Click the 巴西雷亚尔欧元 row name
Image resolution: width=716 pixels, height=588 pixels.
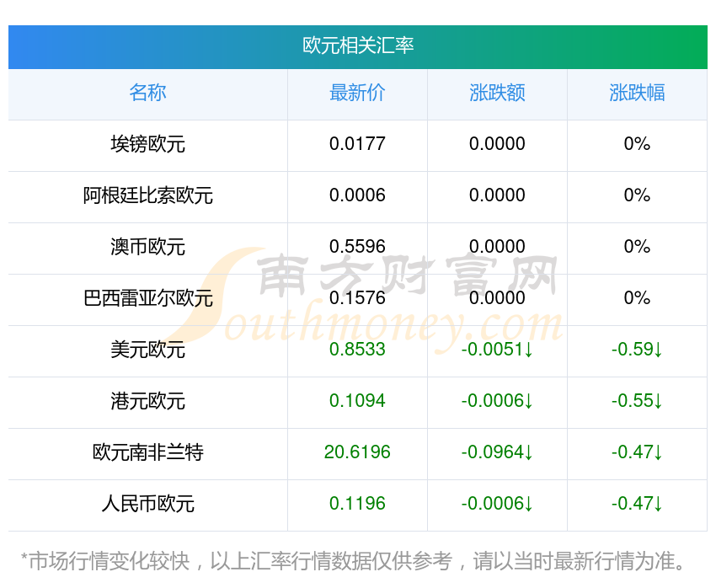click(147, 298)
